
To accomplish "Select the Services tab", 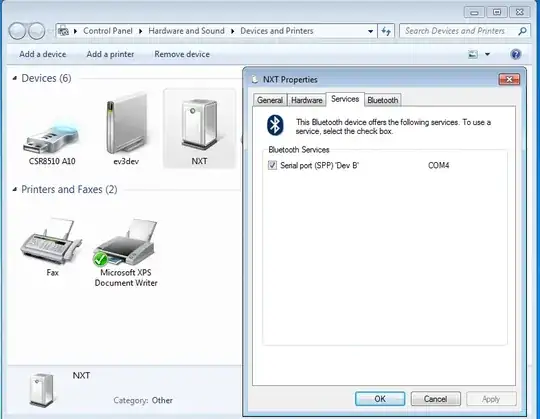I will pyautogui.click(x=345, y=99).
